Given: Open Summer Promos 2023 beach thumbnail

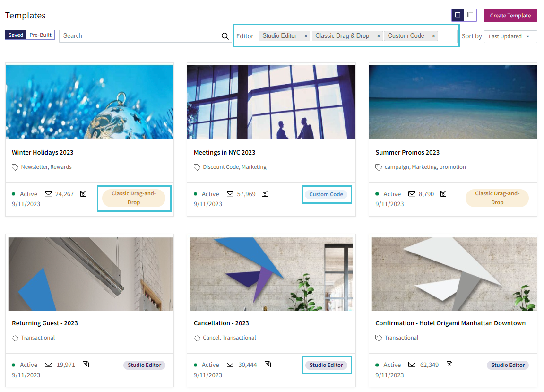Looking at the screenshot, I should tap(453, 102).
